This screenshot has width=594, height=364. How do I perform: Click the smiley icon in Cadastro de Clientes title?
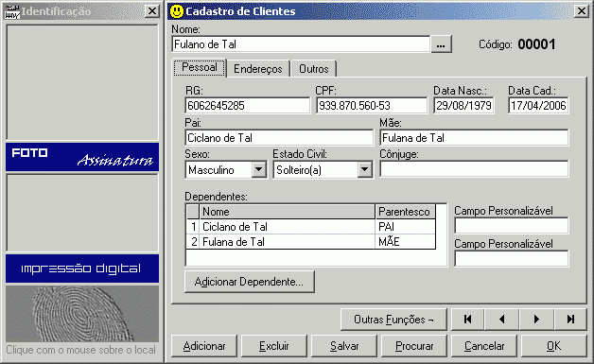click(x=176, y=11)
